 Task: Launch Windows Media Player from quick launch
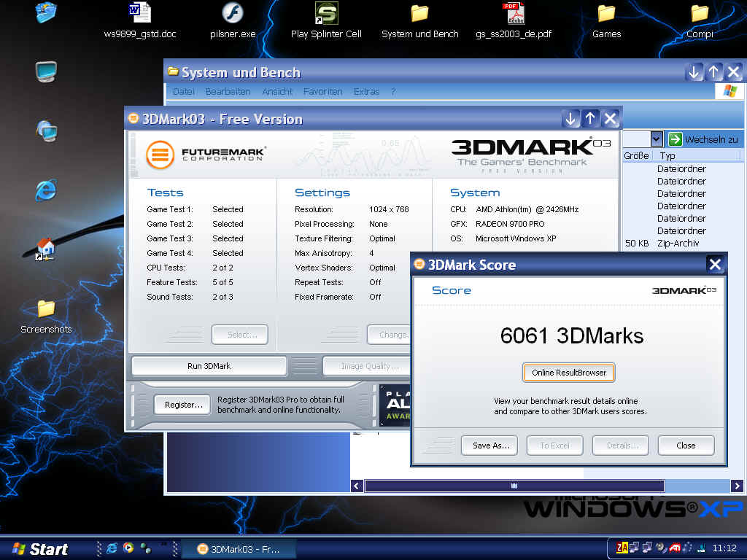coord(128,548)
